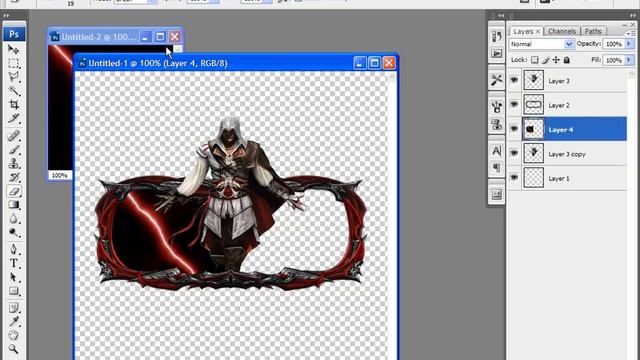Collapse the toolbox with its double-arrow
Screen dimensions: 640x360
tap(7, 16)
